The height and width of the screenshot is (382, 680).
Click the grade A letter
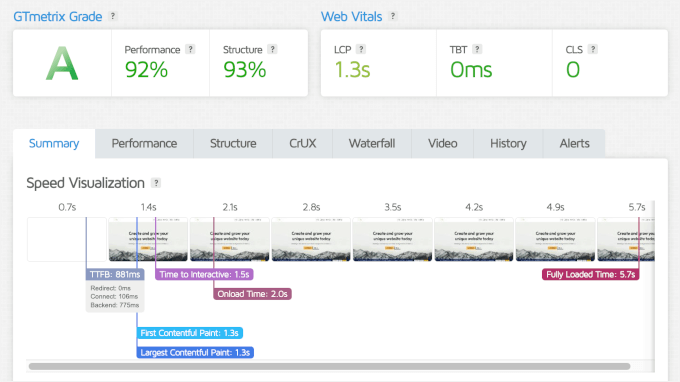(62, 63)
